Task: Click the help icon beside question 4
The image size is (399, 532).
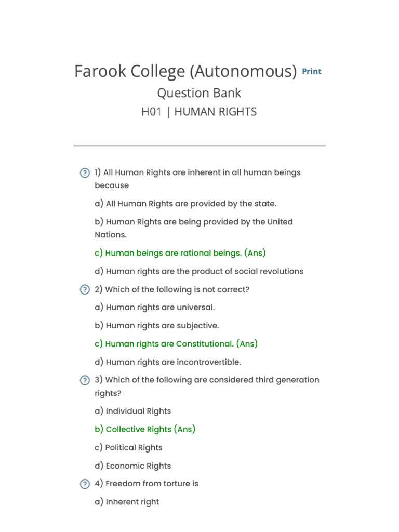Action: tap(85, 484)
